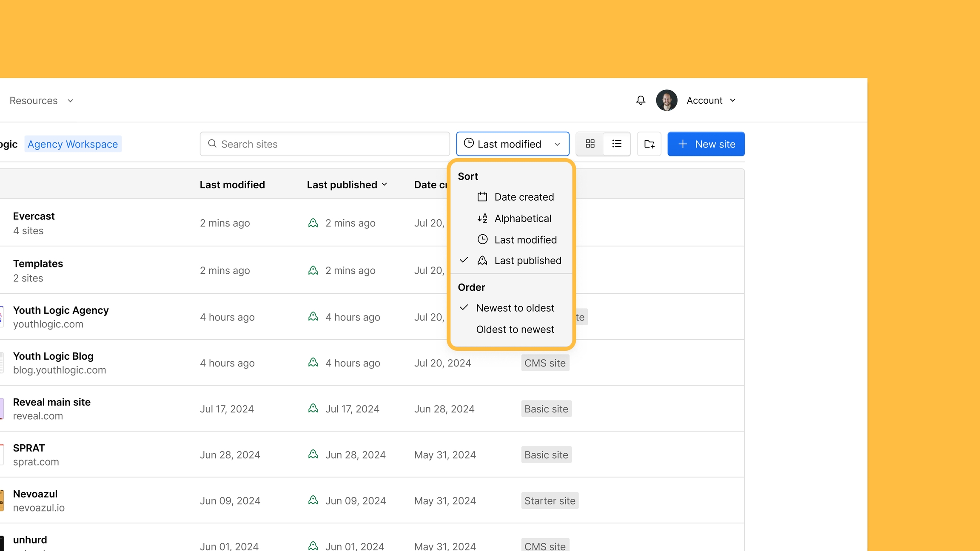
Task: Select the Last published column header sort
Action: pyautogui.click(x=347, y=185)
